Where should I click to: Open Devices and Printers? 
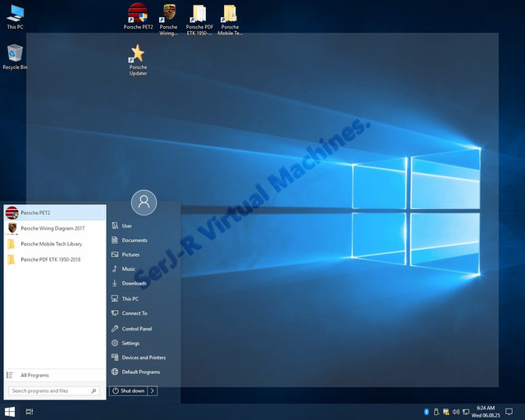point(139,358)
